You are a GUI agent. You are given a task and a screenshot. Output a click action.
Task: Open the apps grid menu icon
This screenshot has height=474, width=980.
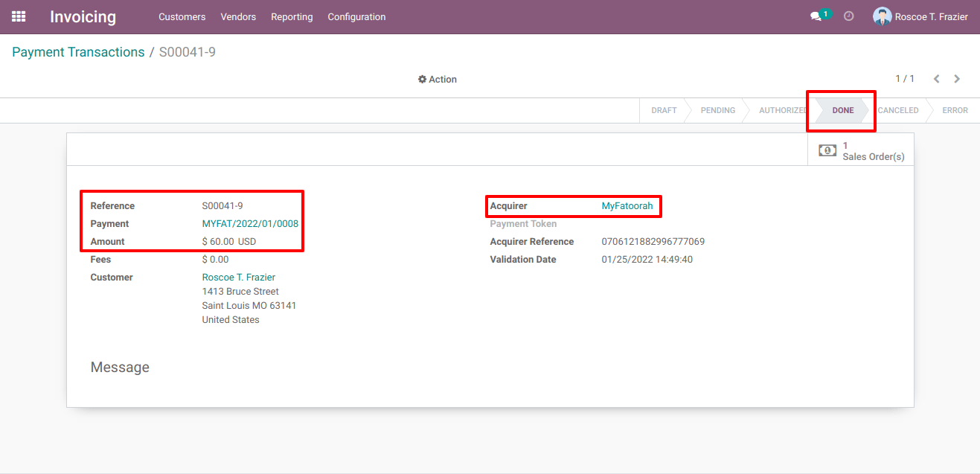pos(19,16)
